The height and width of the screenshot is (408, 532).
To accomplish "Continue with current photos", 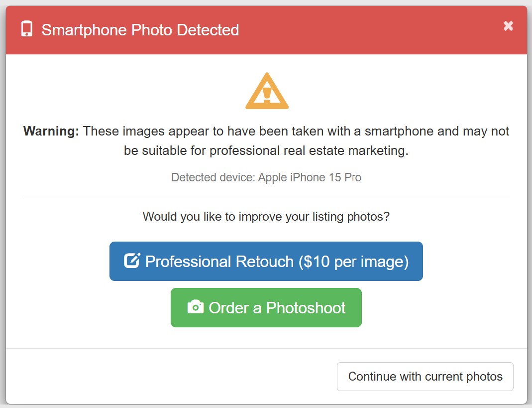I will coord(425,377).
